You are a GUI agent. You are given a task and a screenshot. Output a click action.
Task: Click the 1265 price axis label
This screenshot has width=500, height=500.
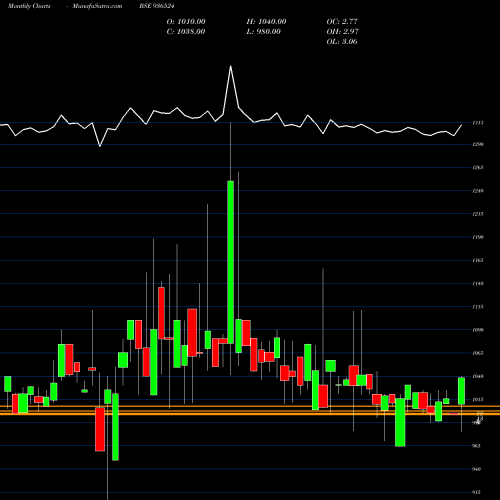(x=478, y=168)
